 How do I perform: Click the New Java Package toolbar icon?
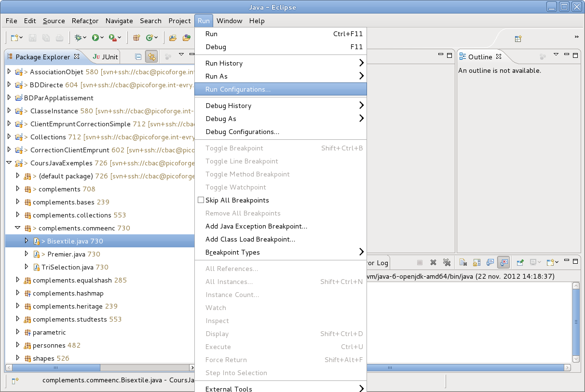136,38
